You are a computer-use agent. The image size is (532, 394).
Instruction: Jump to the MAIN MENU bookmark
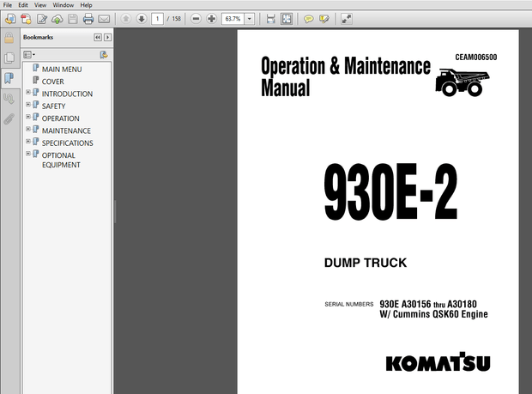pyautogui.click(x=62, y=69)
